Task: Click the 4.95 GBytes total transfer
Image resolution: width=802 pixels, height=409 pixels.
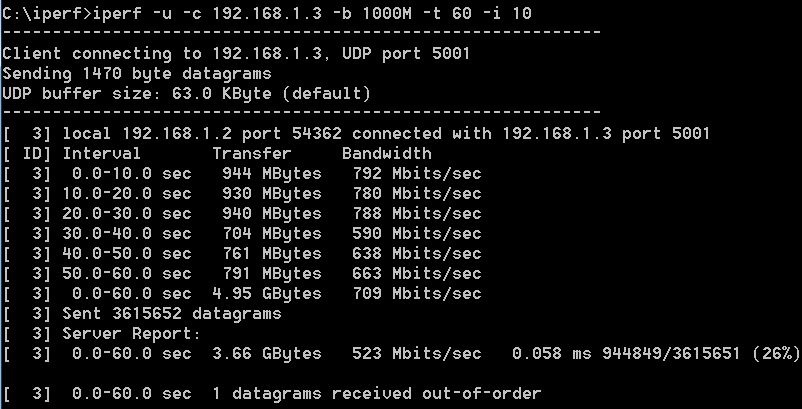Action: (267, 293)
